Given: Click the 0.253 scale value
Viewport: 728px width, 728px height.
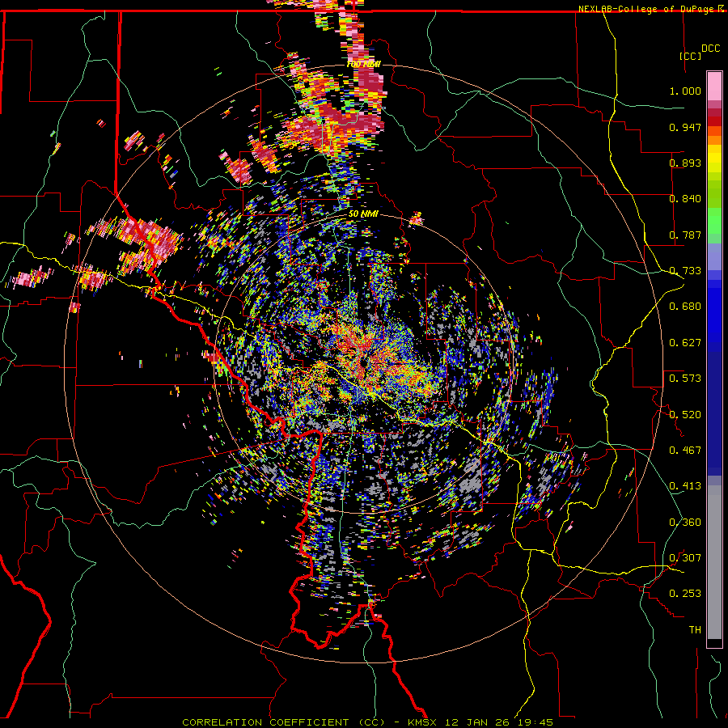Looking at the screenshot, I should [685, 594].
